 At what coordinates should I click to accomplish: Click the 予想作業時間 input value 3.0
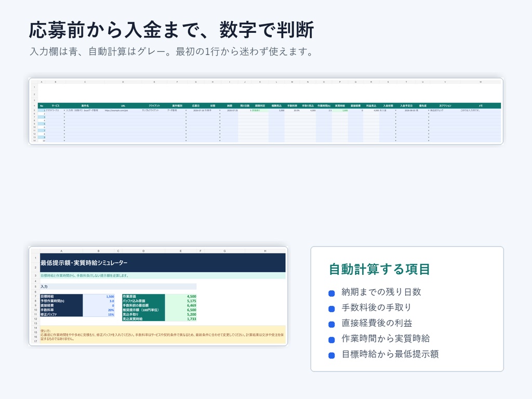98,301
